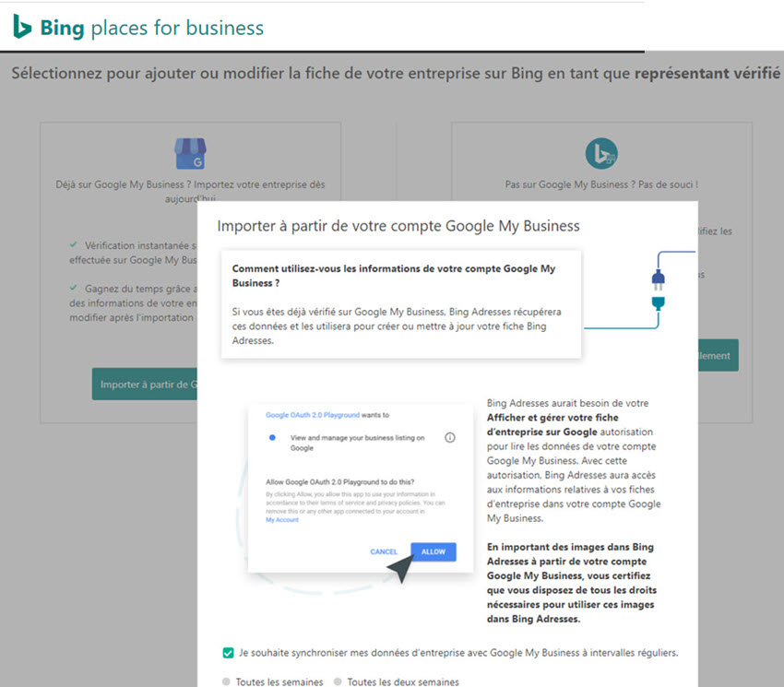Click the green checkmark beside "Vérification instantanée"
784x687 pixels.
pos(74,245)
